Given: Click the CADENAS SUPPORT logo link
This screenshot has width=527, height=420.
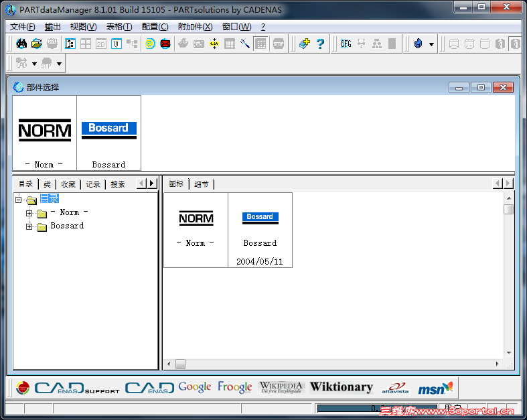Looking at the screenshot, I should pyautogui.click(x=77, y=388).
